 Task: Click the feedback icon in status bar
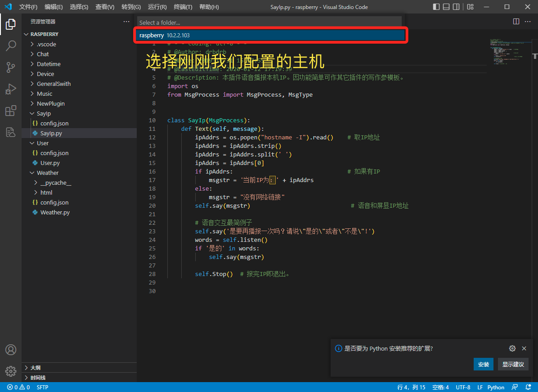[x=515, y=387]
